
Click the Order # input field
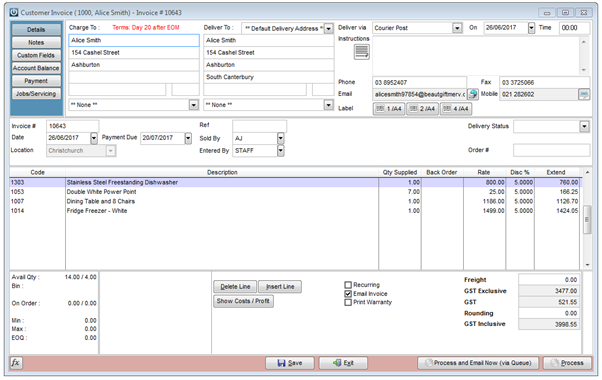point(551,150)
